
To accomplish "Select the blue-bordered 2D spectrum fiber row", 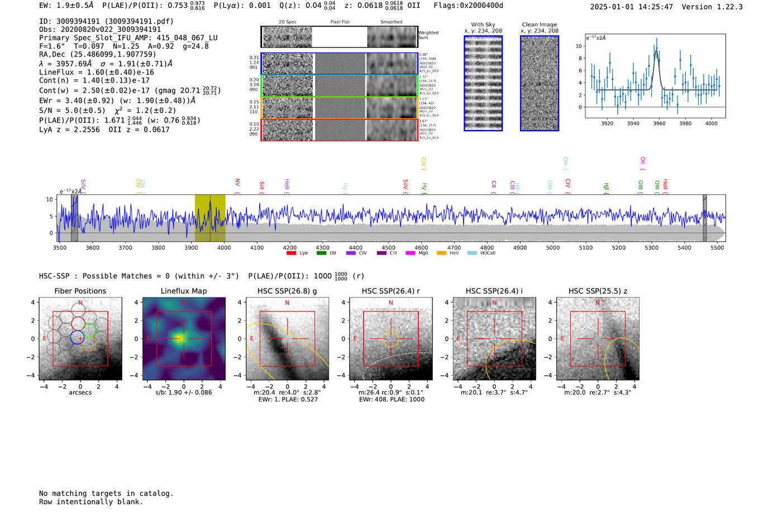I will (340, 64).
